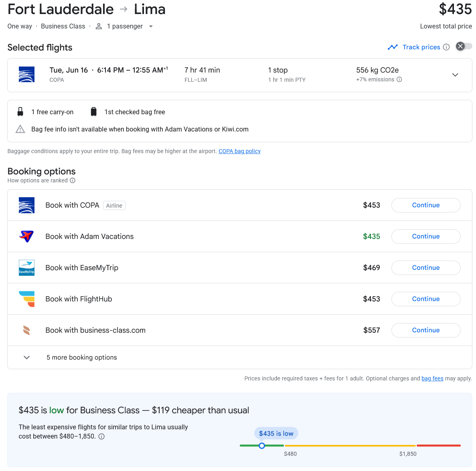Open the bag fees link

coord(432,378)
